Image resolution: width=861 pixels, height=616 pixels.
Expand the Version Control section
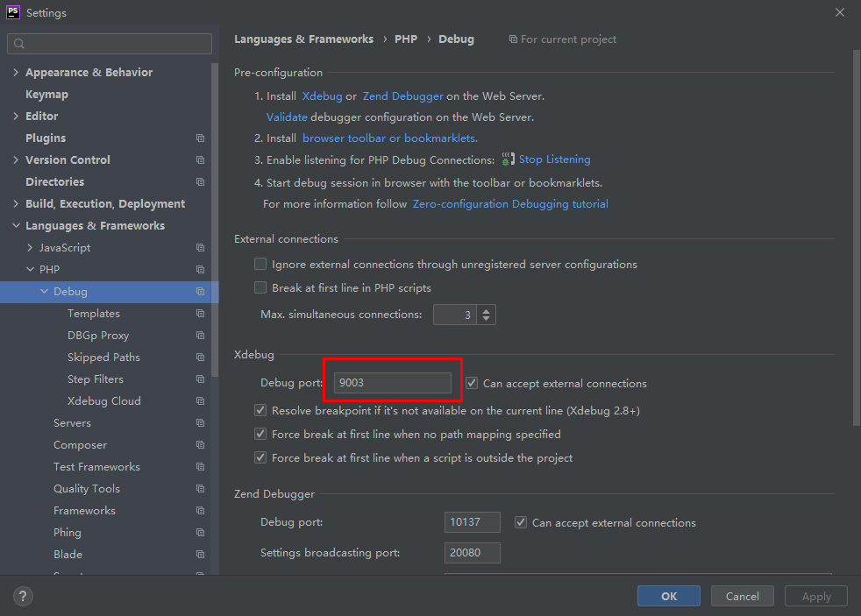pyautogui.click(x=16, y=160)
